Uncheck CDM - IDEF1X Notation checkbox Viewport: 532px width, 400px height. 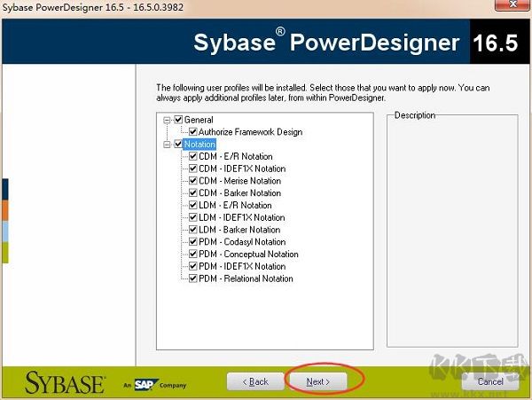(192, 169)
